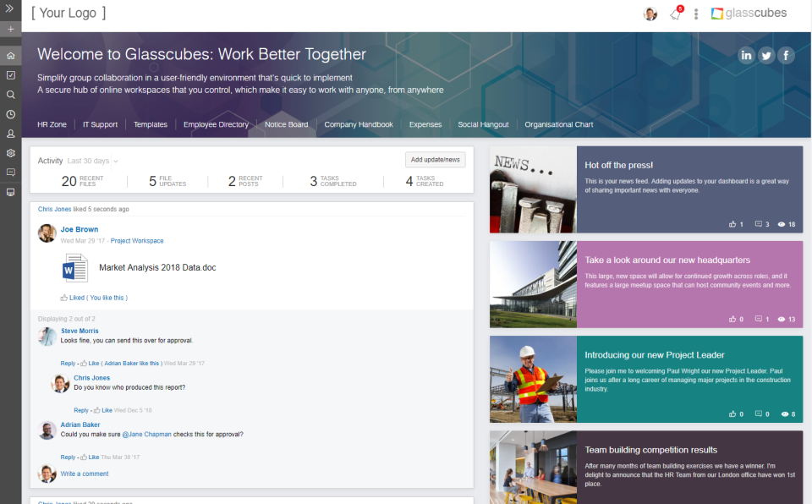Switch to the Employee Directory tab
812x504 pixels.
[x=216, y=124]
